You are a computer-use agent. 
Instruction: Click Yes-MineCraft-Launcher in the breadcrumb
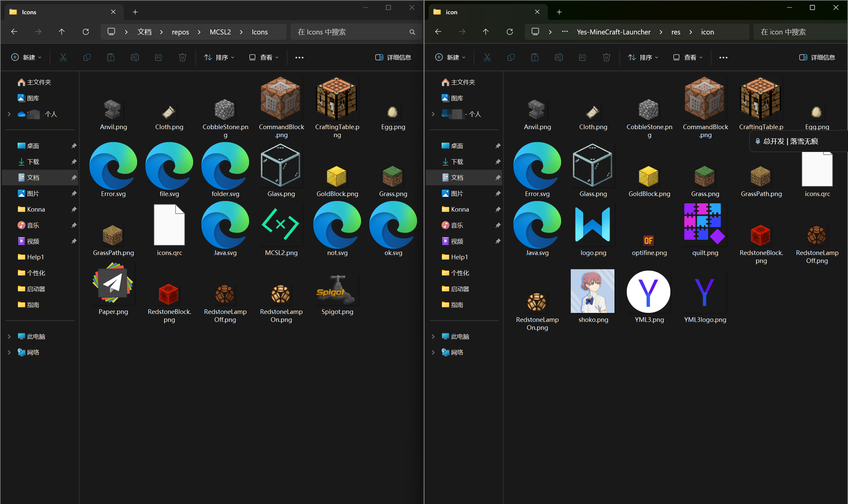613,32
